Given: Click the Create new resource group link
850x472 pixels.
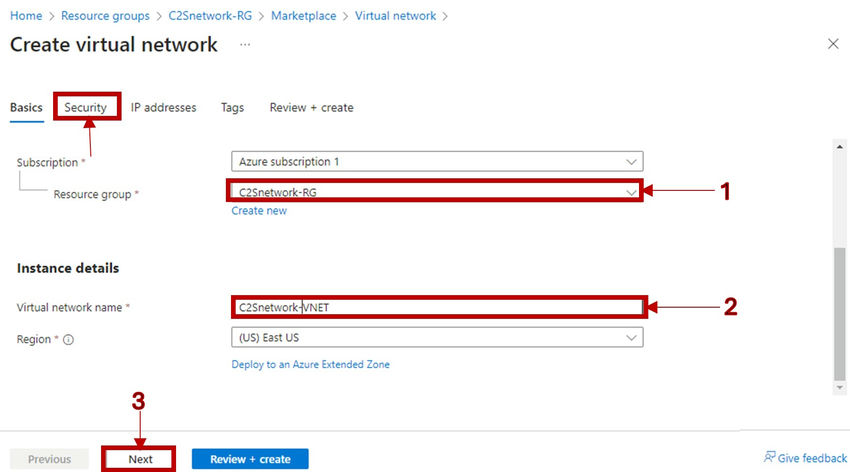Looking at the screenshot, I should (259, 211).
